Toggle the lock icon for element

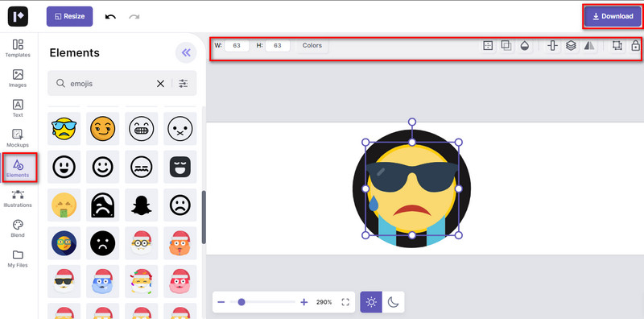pyautogui.click(x=635, y=46)
